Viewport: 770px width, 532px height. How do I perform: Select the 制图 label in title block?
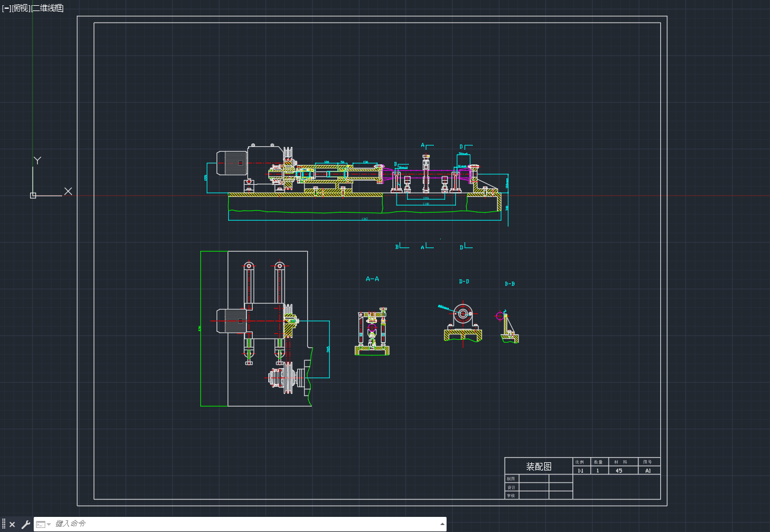click(511, 479)
